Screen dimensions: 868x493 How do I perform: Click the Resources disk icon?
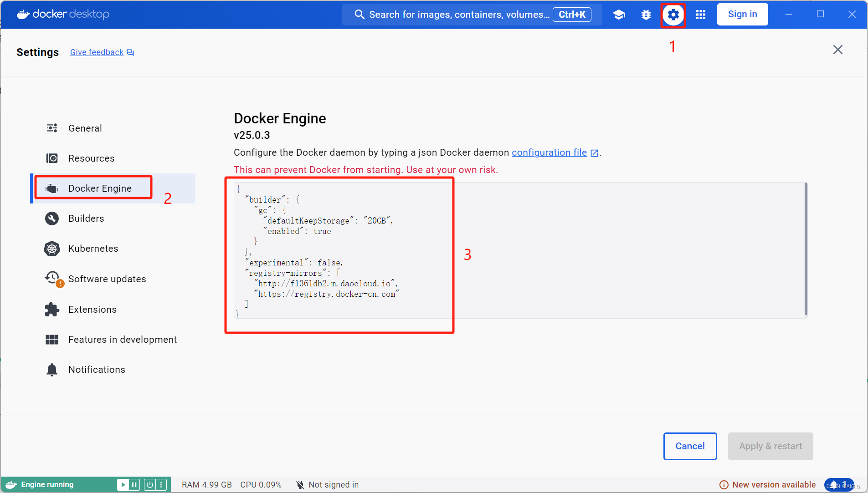click(x=52, y=158)
